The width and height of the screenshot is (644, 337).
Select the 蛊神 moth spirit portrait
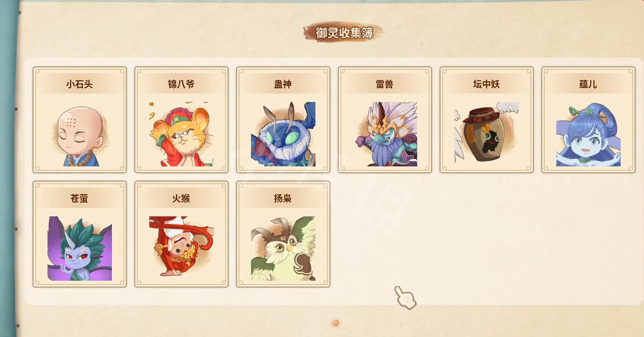[283, 134]
